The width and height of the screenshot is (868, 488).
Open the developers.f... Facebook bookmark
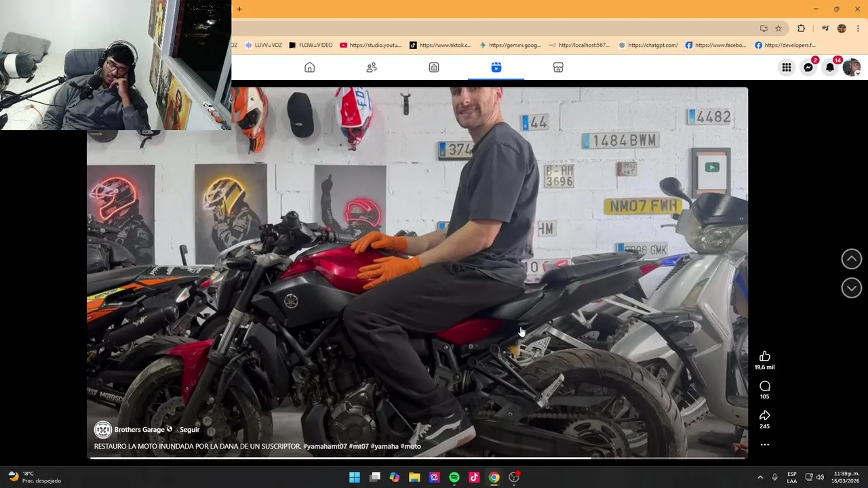point(786,45)
